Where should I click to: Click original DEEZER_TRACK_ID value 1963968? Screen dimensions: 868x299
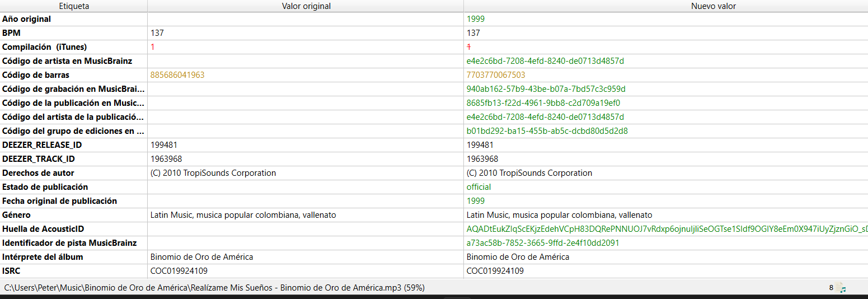[166, 159]
